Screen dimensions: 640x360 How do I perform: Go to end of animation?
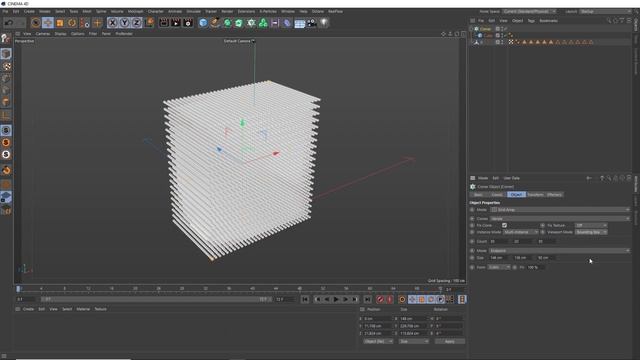tap(367, 300)
